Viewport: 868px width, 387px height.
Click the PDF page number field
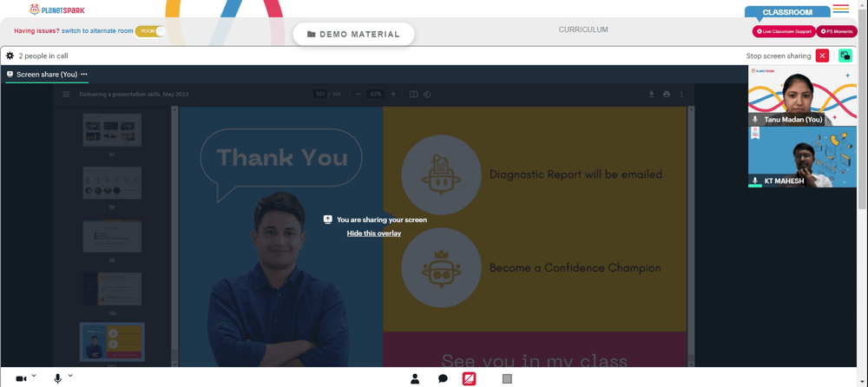pos(320,94)
